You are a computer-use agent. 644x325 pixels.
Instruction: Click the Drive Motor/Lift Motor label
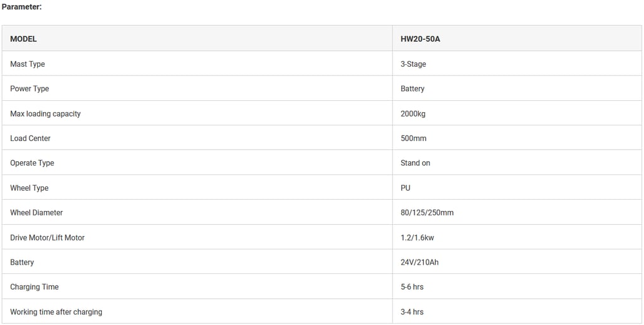tap(47, 238)
